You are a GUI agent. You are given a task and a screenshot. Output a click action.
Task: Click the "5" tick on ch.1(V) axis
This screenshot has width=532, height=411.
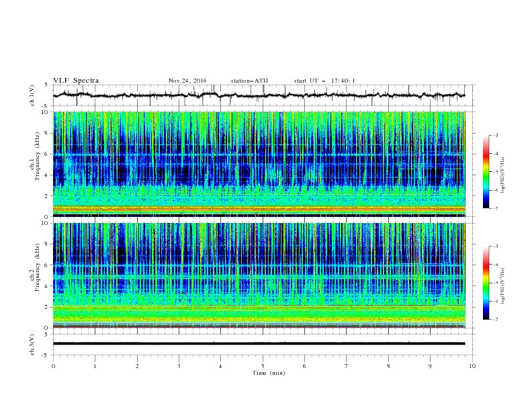pos(45,85)
